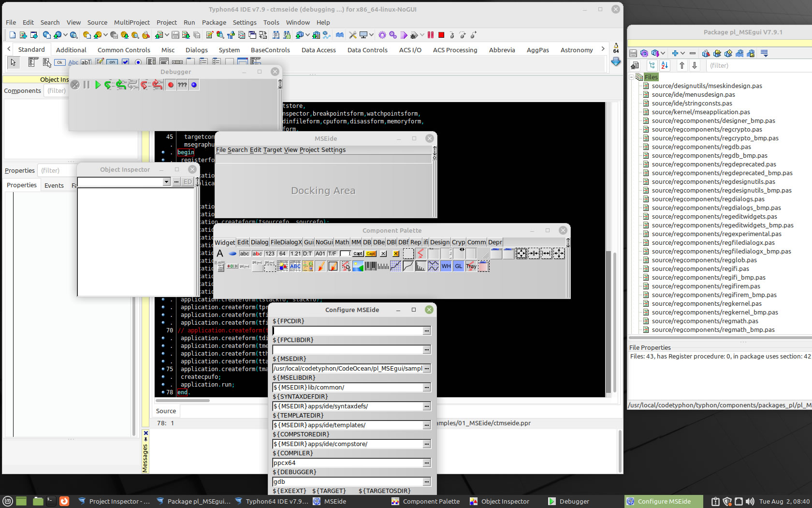This screenshot has height=508, width=812.
Task: Select landscape image widget icon in Component Palette
Action: (x=358, y=266)
